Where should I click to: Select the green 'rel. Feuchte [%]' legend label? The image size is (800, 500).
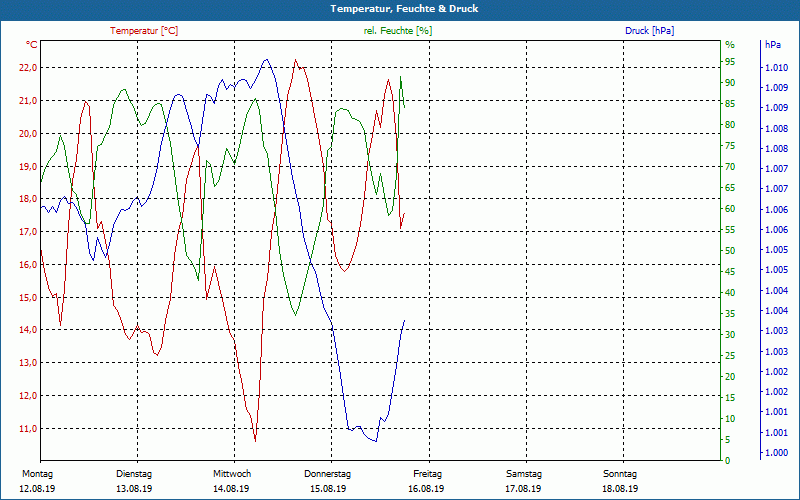point(397,31)
